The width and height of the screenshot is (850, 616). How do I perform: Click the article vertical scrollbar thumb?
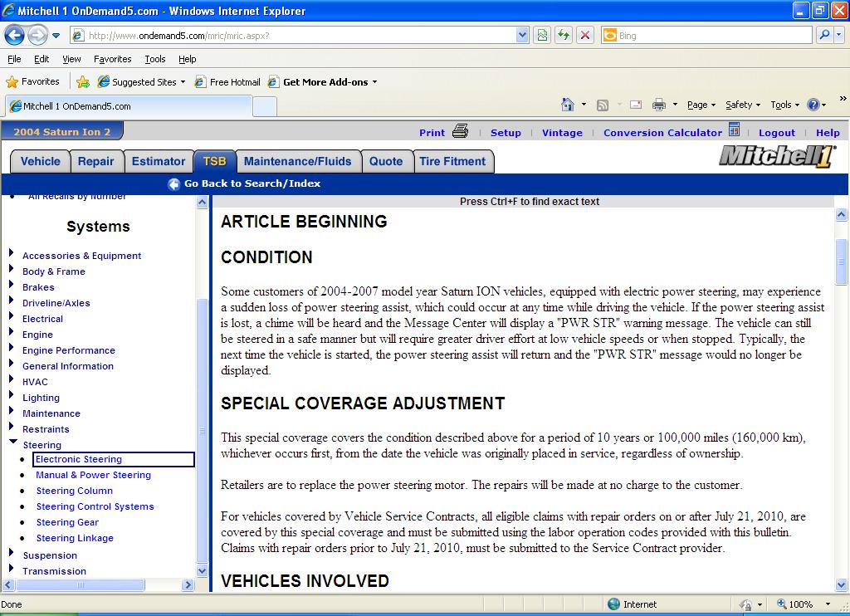click(841, 261)
